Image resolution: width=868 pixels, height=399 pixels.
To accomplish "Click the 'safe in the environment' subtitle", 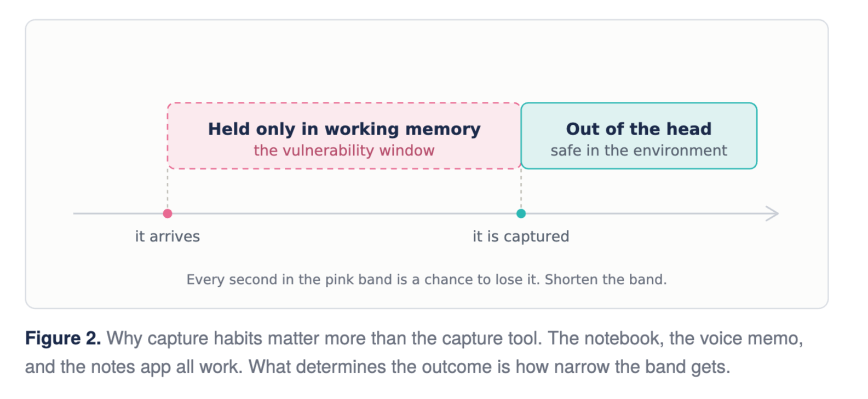I will [639, 151].
